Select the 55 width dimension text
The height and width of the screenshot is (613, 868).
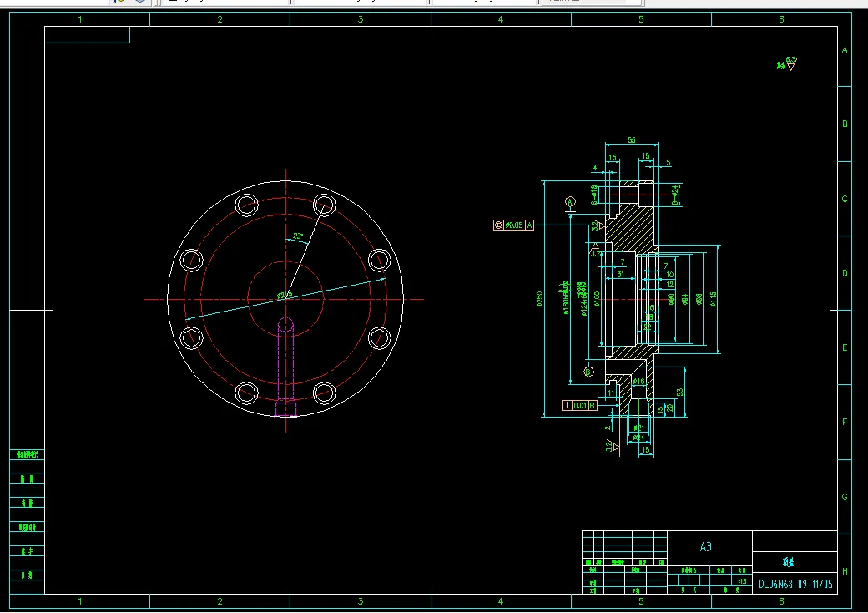click(632, 140)
